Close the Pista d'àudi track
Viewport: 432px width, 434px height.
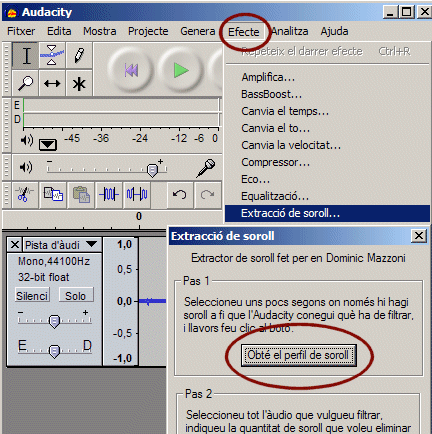(x=15, y=245)
